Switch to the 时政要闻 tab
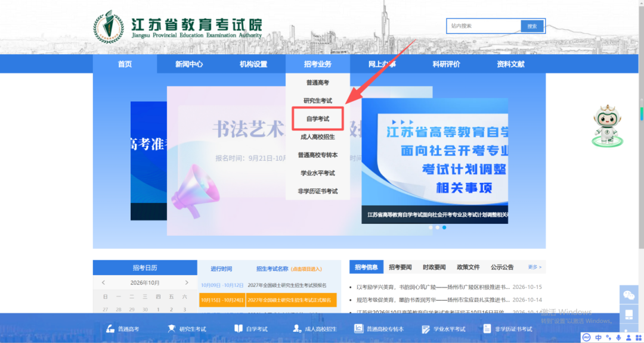Screen dimensions: 644x343 pos(434,267)
